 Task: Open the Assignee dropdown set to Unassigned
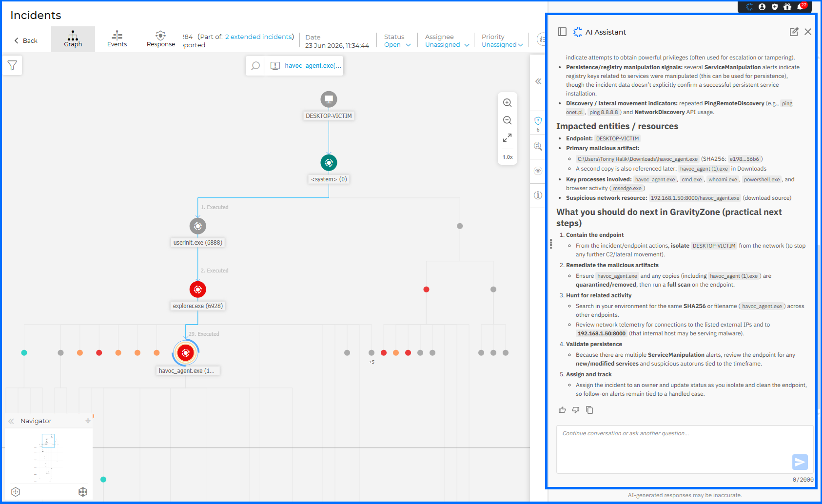tap(447, 45)
